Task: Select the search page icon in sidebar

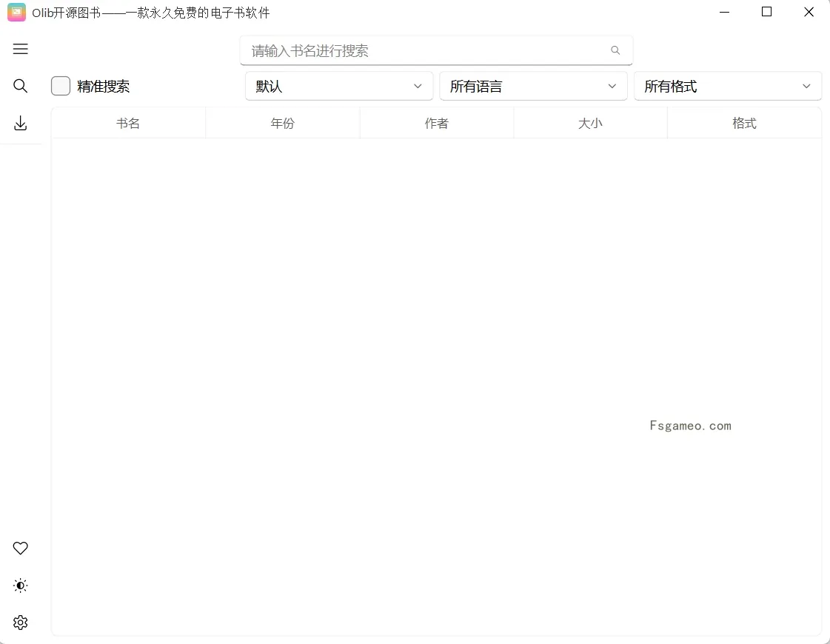Action: (x=20, y=86)
